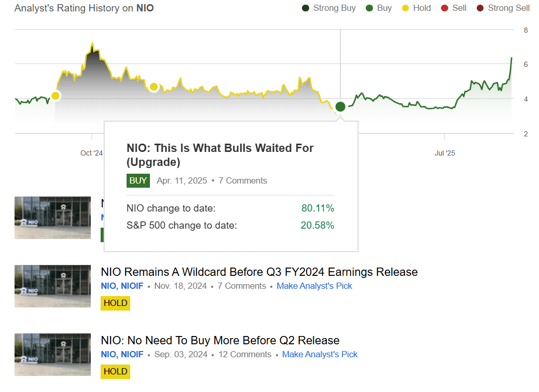539x392 pixels.
Task: Click the y-axis value 6
Action: (526, 65)
